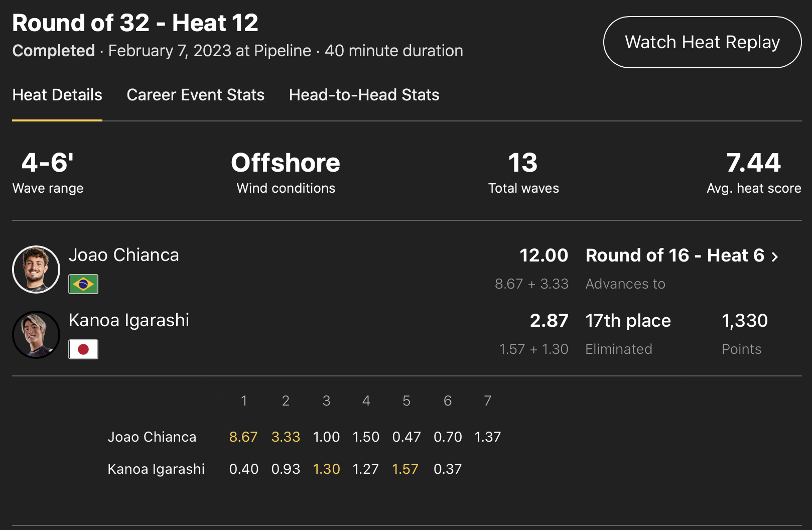Image resolution: width=812 pixels, height=530 pixels.
Task: Click Joao Chianca's profile photo
Action: coord(36,270)
